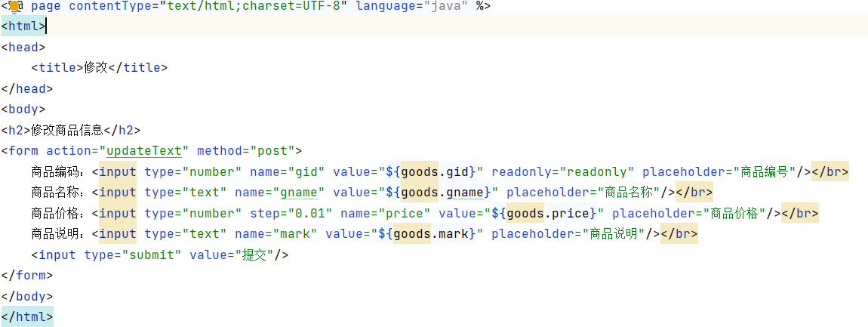
Task: Click the method="post" attribute
Action: (246, 151)
